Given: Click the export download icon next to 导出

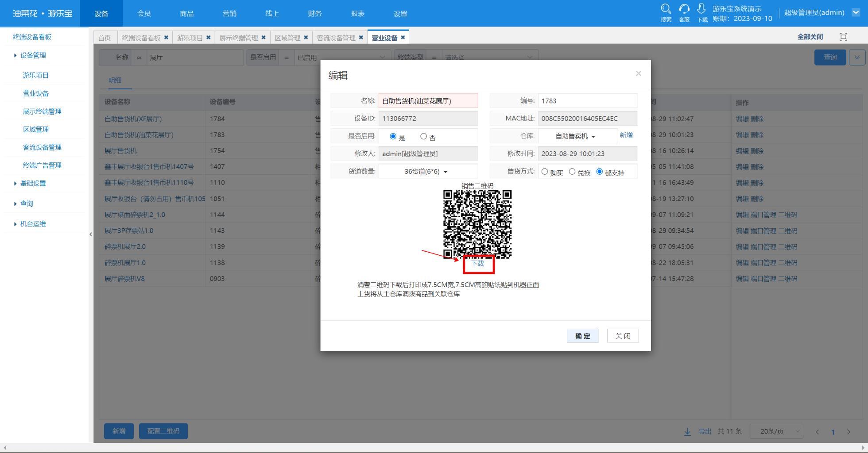Looking at the screenshot, I should tap(687, 431).
